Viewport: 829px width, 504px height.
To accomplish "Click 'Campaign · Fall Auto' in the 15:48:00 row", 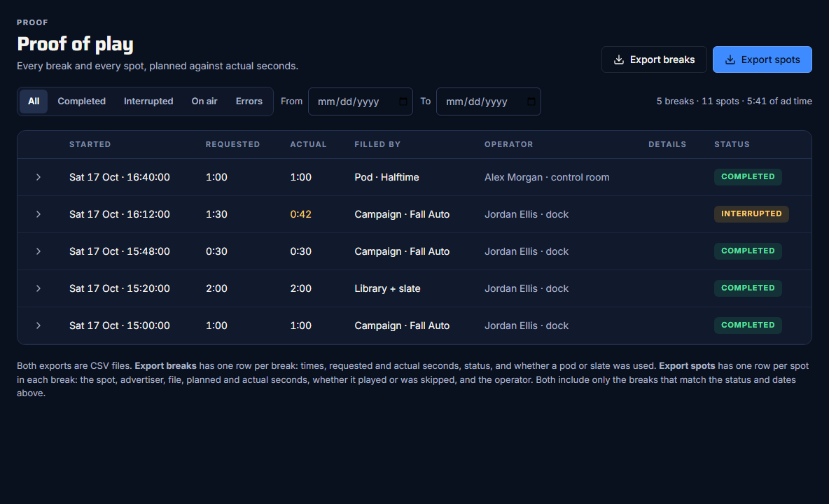I will (402, 251).
